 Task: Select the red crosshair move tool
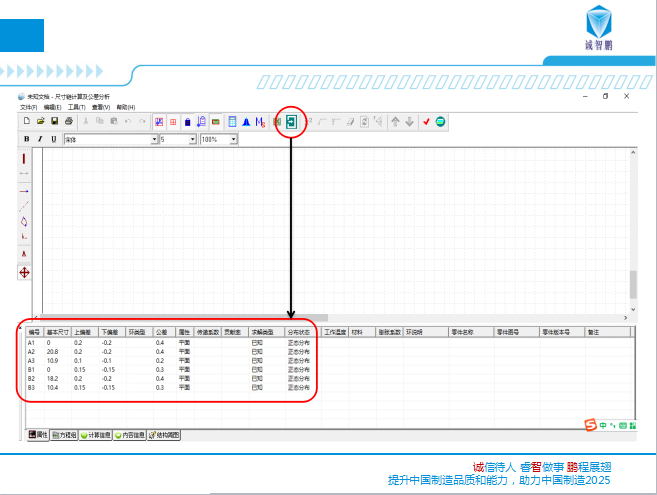[x=24, y=272]
